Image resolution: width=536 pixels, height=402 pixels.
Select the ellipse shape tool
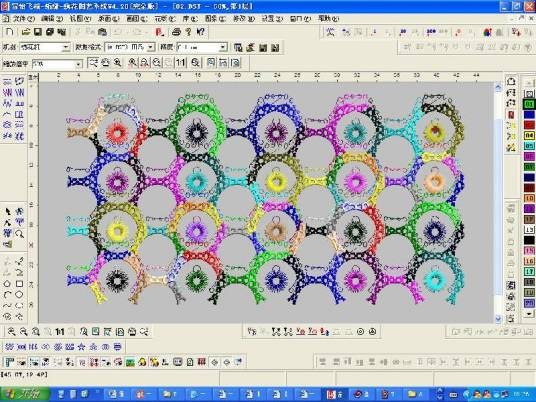(x=19, y=295)
